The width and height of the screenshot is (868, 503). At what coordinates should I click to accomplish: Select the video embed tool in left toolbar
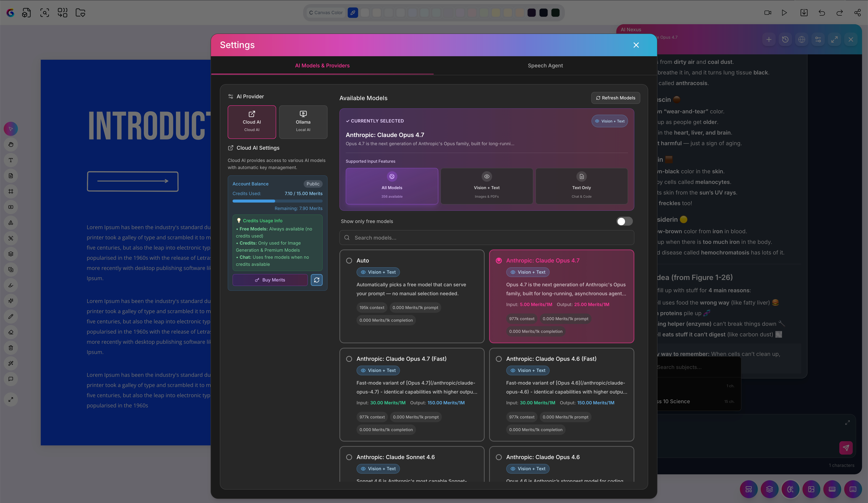pos(11,207)
